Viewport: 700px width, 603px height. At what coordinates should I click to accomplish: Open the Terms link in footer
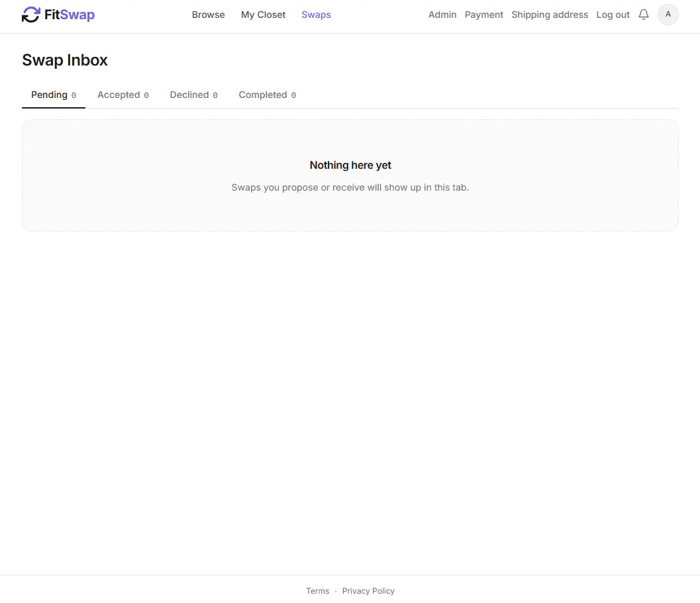[x=317, y=591]
